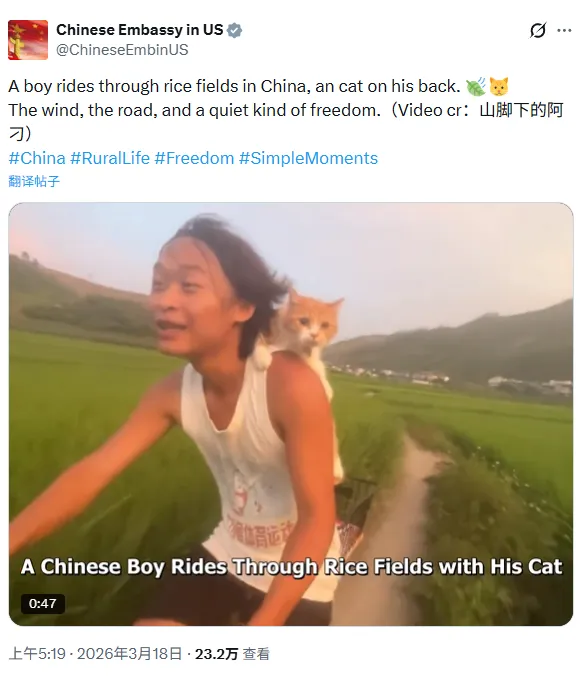Open the #Freedom hashtag

click(x=195, y=158)
